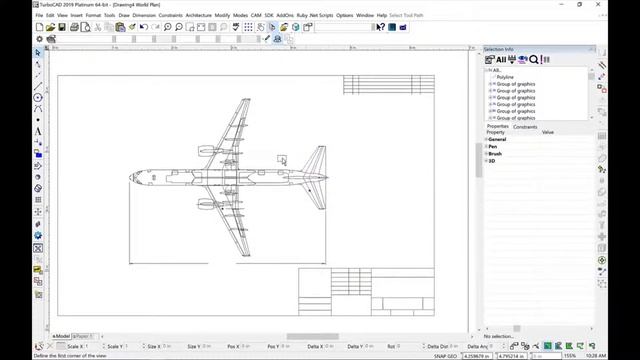Open the File menu
The image size is (640, 360).
[39, 15]
